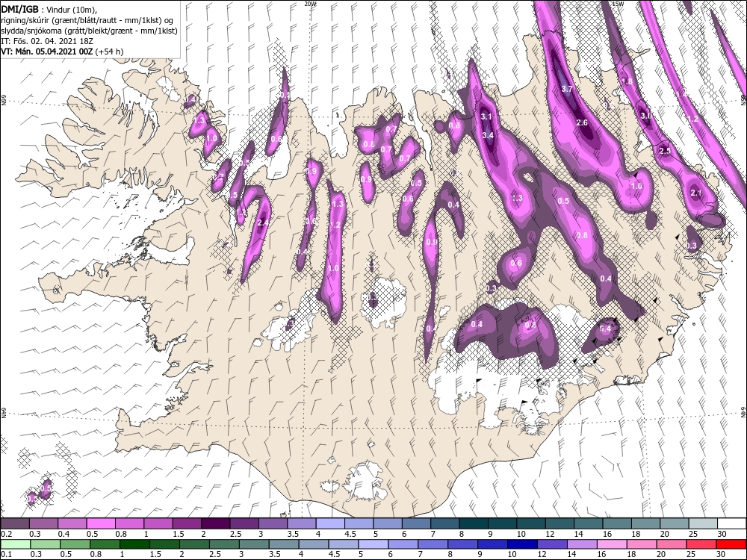Click lower legend blue swatch between 9 and 10
The height and width of the screenshot is (560, 747).
pos(492,544)
